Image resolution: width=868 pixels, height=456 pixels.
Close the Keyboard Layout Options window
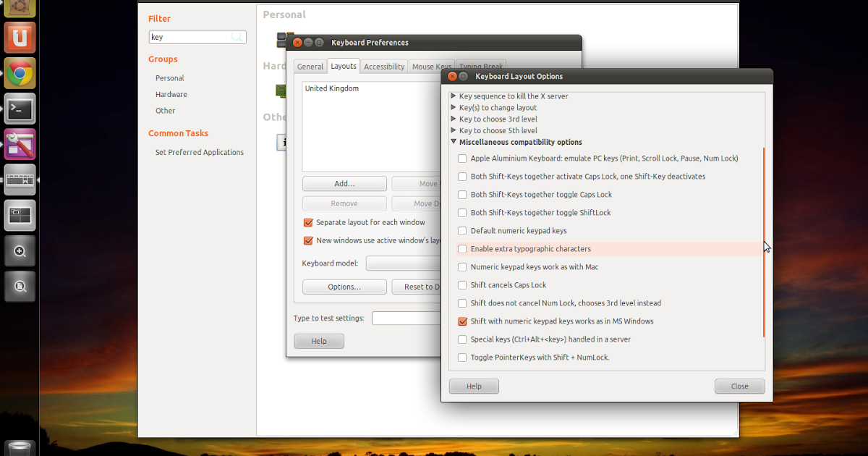[453, 76]
